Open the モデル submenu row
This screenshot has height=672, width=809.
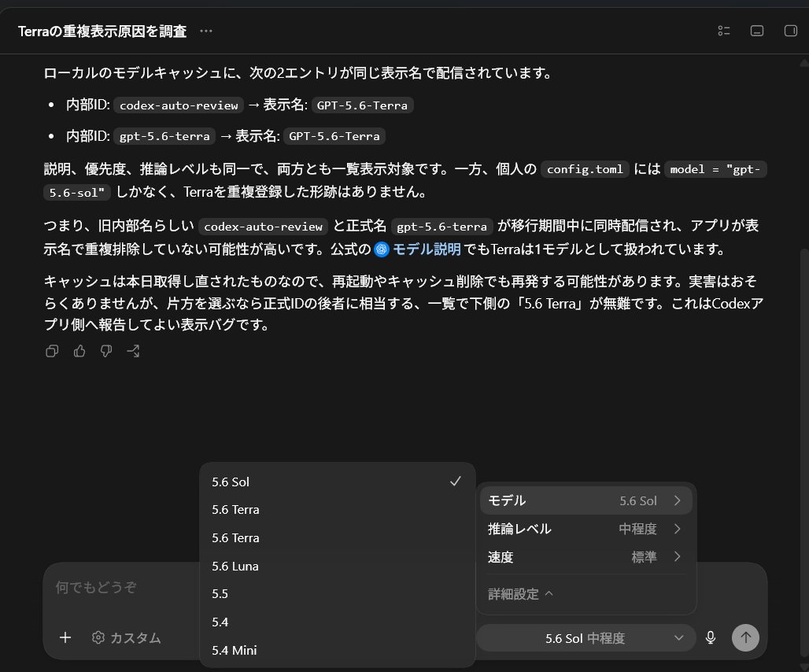pyautogui.click(x=586, y=500)
